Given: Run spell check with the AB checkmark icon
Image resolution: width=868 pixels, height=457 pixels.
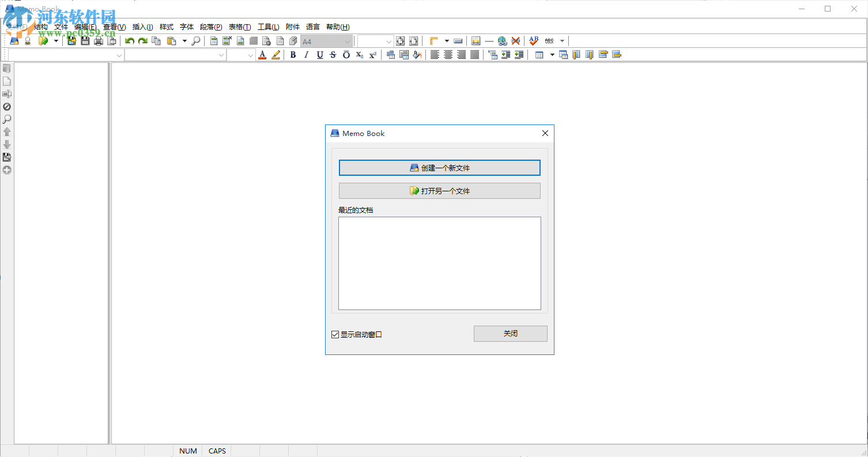Looking at the screenshot, I should (534, 41).
